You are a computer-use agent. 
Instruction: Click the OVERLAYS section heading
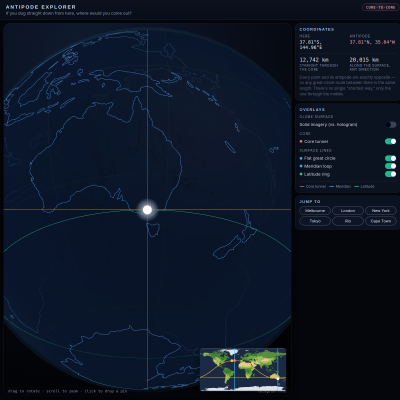(x=312, y=110)
